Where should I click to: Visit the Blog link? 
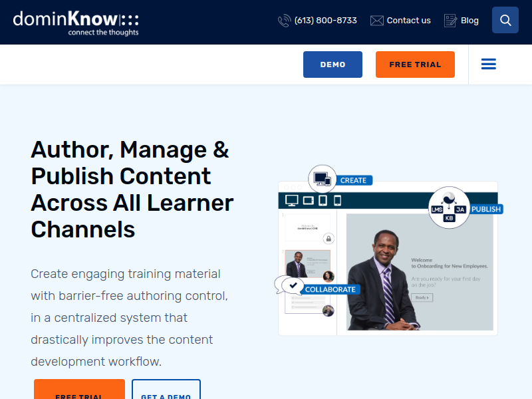pos(469,21)
